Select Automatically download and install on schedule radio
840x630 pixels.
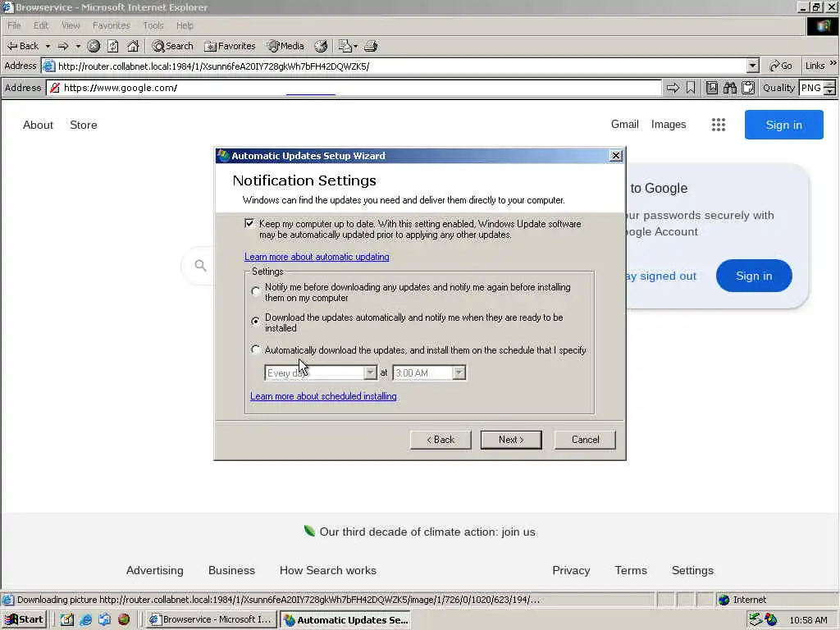256,349
